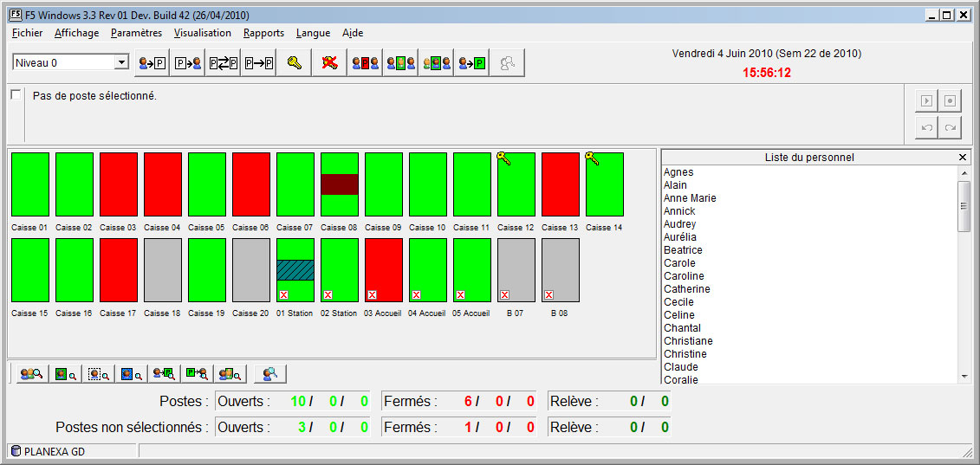Select Beatrice in the personnel list
This screenshot has width=980, height=465.
(683, 250)
